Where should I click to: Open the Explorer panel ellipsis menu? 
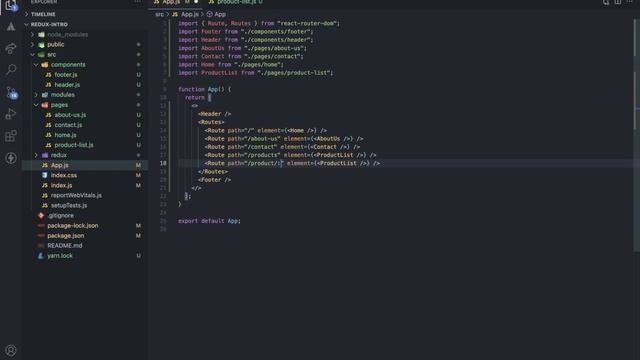click(138, 2)
